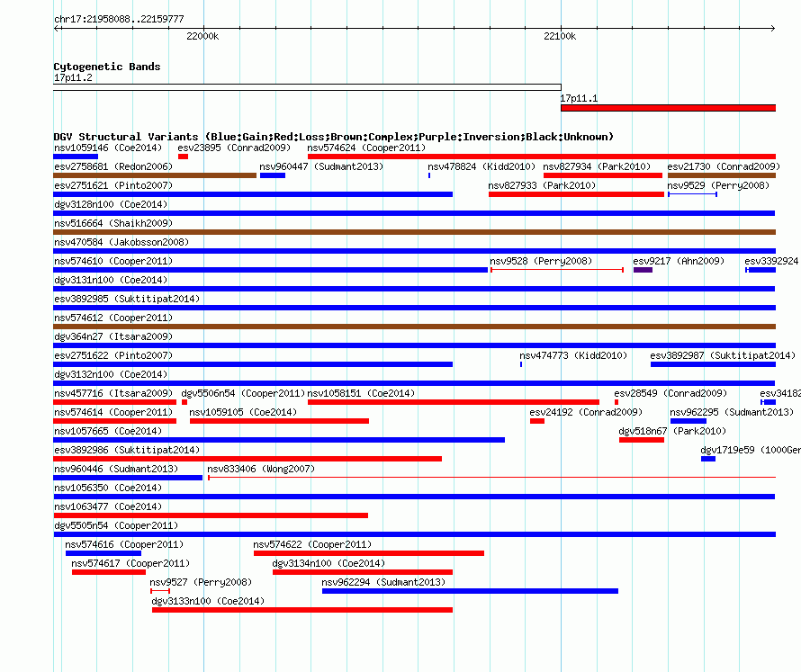Click nsv574617 (Cooper2011) variant label

130,564
